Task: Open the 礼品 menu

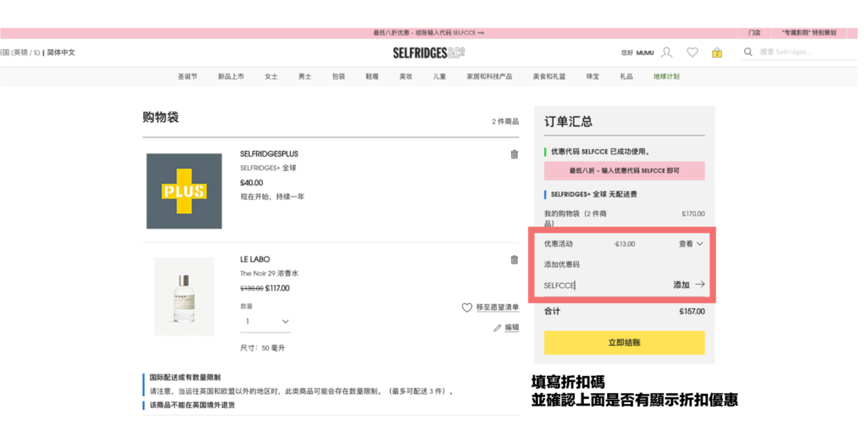Action: tap(626, 77)
